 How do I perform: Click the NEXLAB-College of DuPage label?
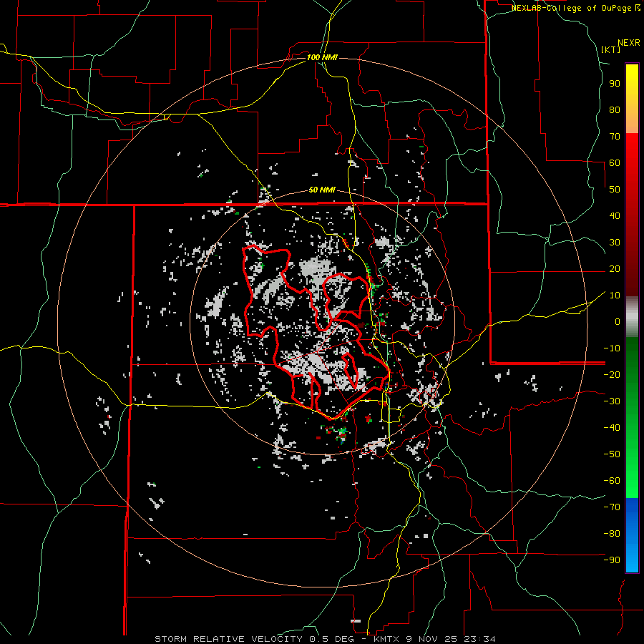coord(572,8)
